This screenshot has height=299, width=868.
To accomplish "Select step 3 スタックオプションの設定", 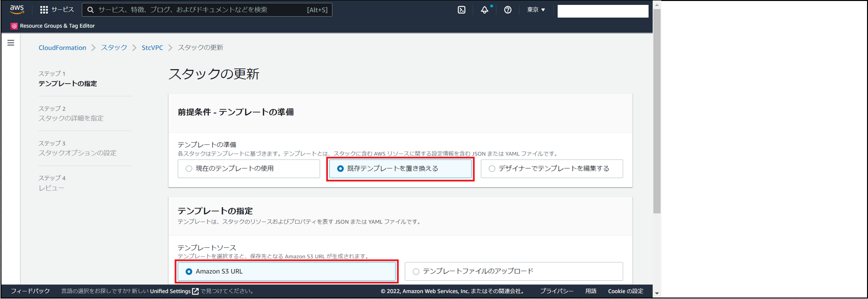I will click(78, 153).
